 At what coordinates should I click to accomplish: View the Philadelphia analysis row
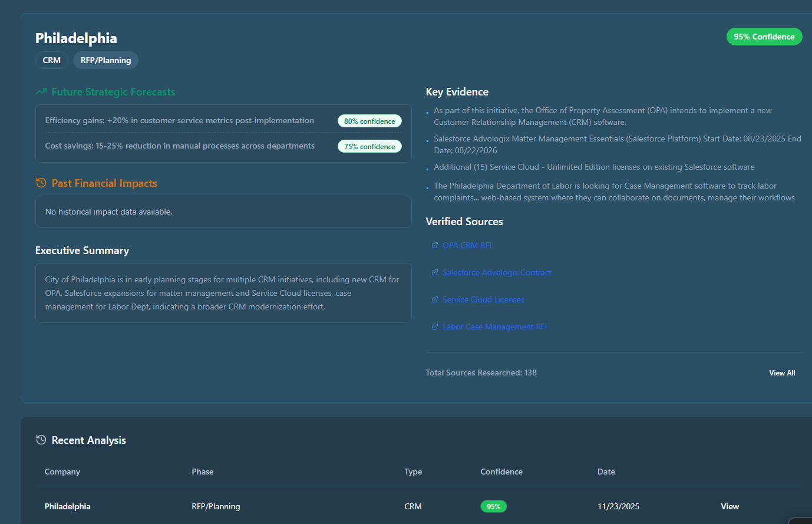pos(730,506)
